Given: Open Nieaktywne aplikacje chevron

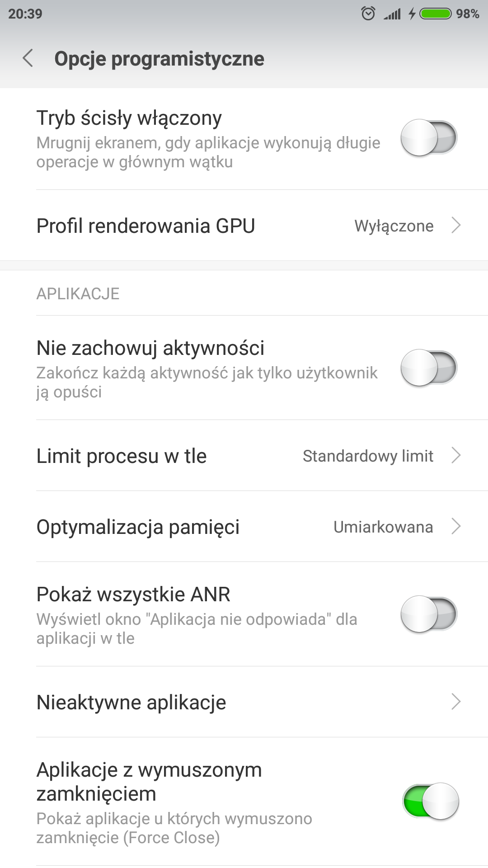Looking at the screenshot, I should 456,702.
